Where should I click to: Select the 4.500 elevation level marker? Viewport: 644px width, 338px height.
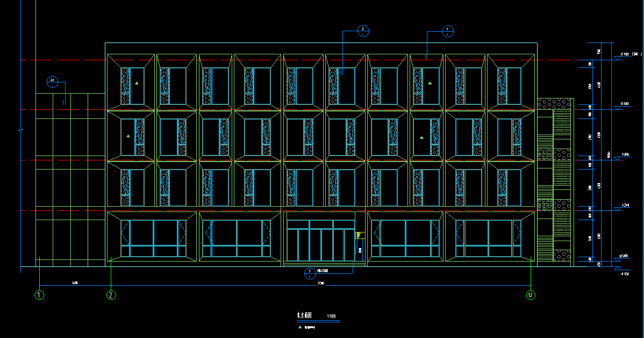[x=624, y=205]
